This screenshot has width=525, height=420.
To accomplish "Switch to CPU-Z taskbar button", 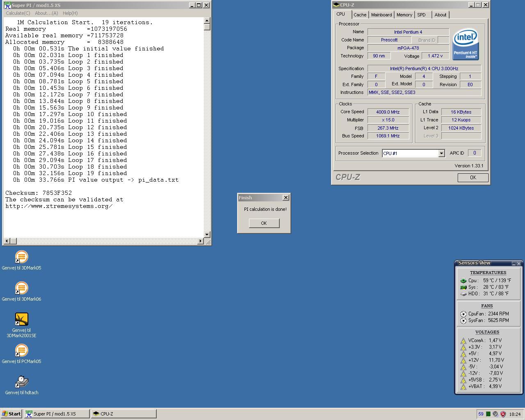I will [x=123, y=414].
